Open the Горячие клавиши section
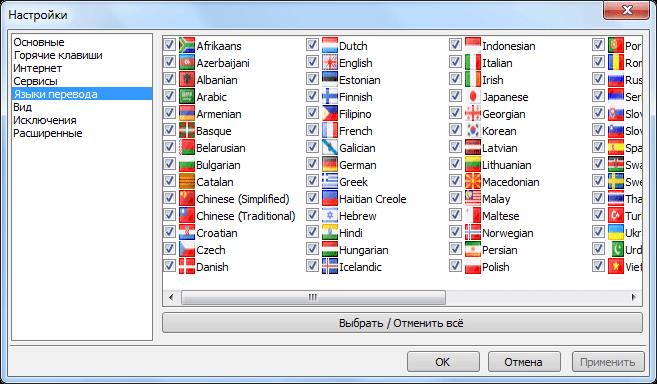Screen dimensions: 657x384 pyautogui.click(x=58, y=55)
